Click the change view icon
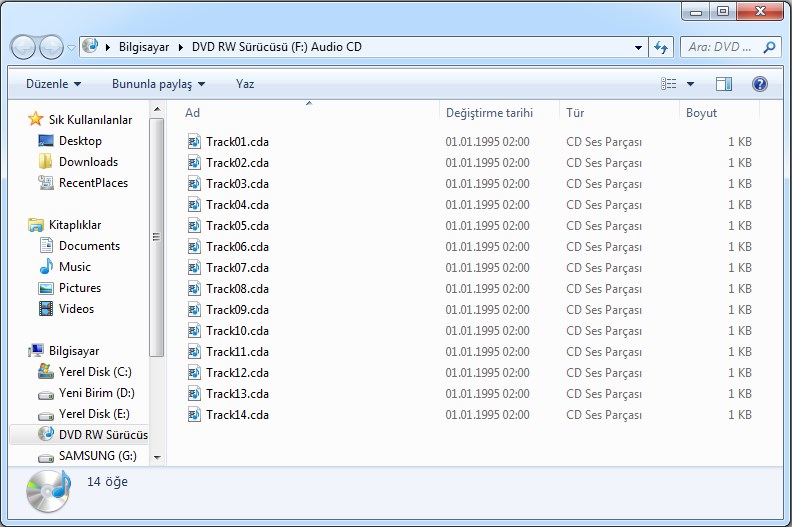Screen dimensions: 792x527 (x=669, y=85)
